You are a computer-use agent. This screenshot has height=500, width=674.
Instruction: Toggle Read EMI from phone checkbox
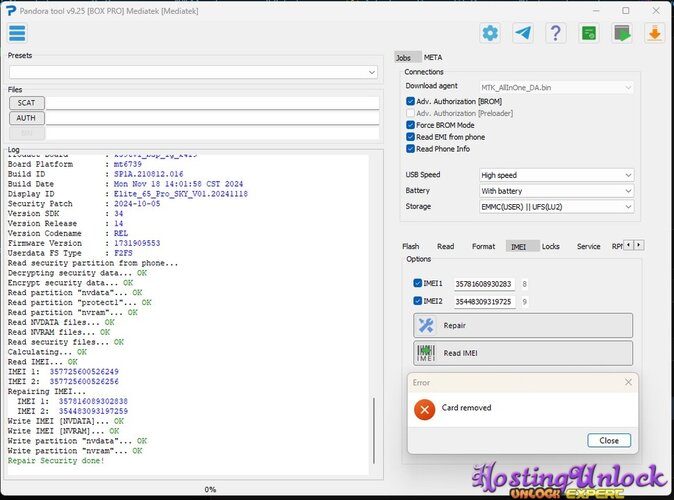pyautogui.click(x=411, y=137)
